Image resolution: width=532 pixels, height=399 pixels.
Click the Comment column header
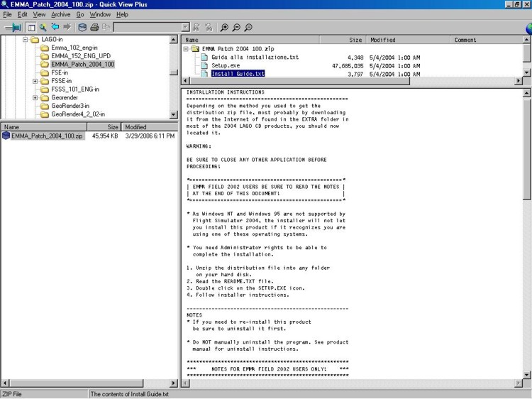coord(487,40)
